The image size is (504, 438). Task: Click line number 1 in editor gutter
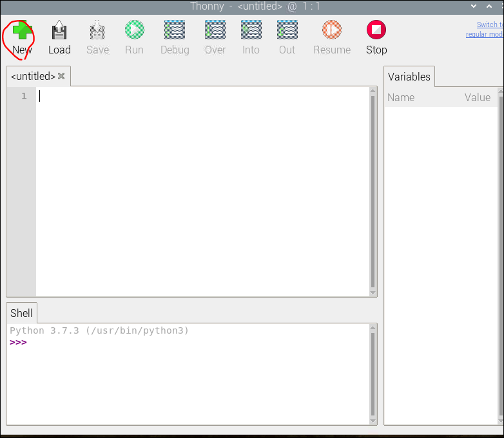(x=24, y=96)
